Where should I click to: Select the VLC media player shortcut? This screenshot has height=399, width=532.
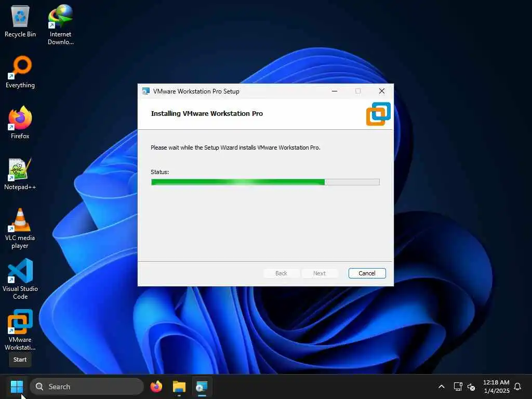(20, 229)
